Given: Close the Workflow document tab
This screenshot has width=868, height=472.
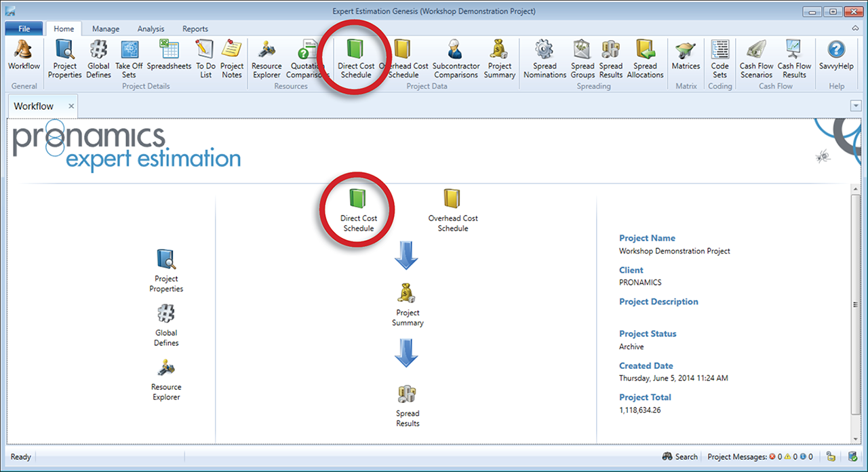Looking at the screenshot, I should pos(71,106).
